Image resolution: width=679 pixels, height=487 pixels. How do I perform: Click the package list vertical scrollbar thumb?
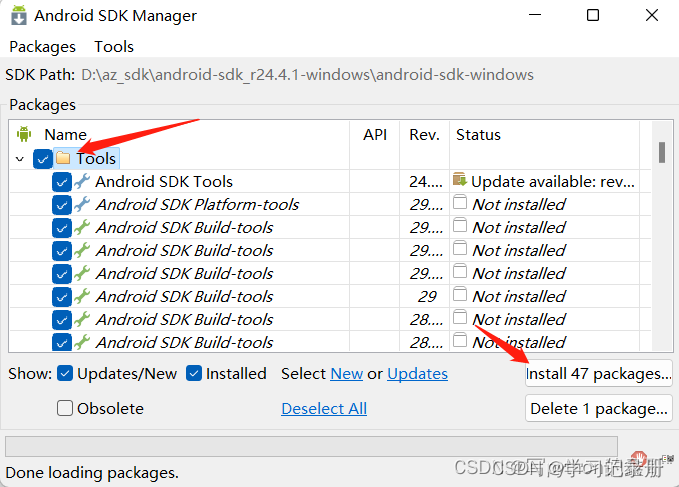(x=661, y=151)
